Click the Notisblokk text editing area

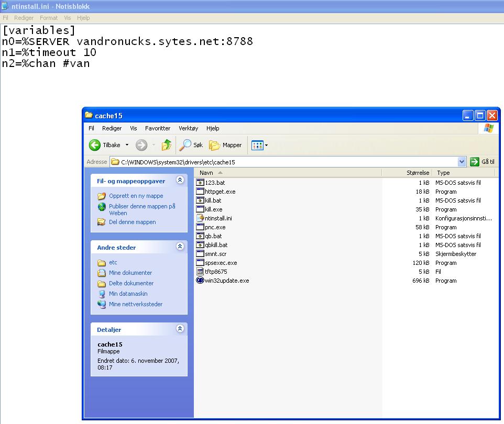[x=252, y=64]
